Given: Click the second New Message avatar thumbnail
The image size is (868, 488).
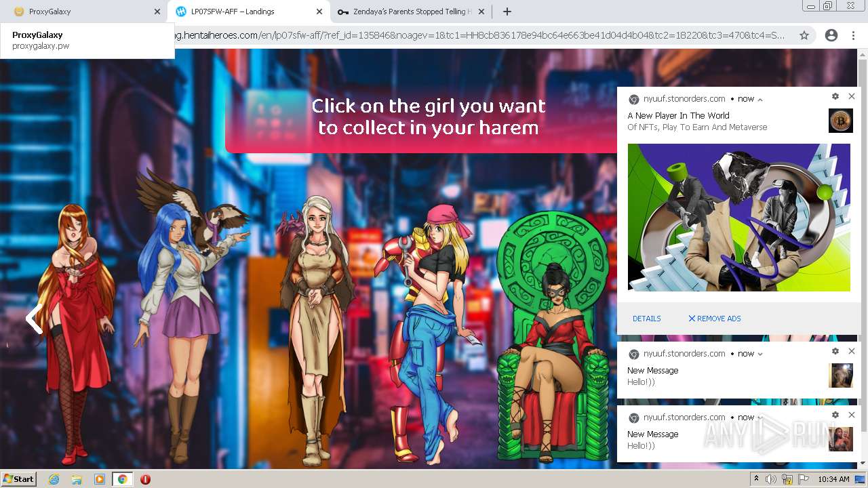Looking at the screenshot, I should [x=840, y=439].
